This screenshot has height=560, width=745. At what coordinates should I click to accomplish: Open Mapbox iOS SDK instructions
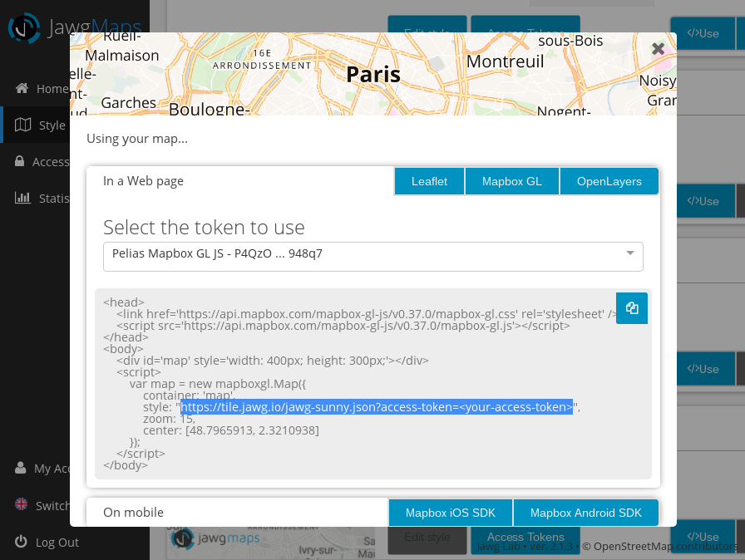450,512
